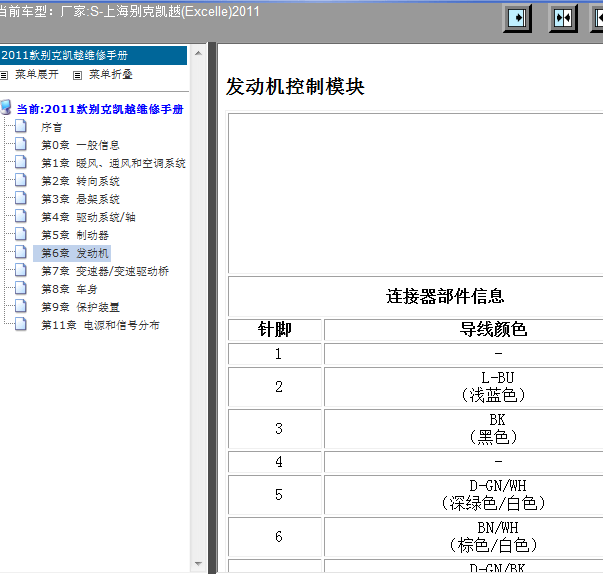Click pin number 3 cell

click(275, 429)
